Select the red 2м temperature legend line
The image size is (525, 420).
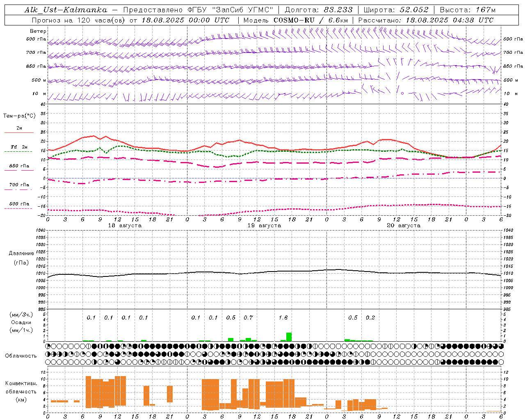[19, 132]
